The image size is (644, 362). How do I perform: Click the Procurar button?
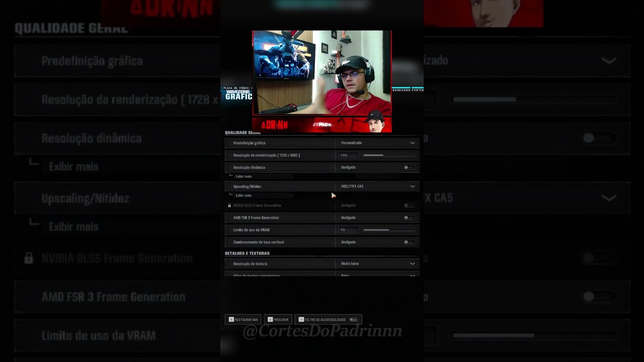(x=278, y=320)
